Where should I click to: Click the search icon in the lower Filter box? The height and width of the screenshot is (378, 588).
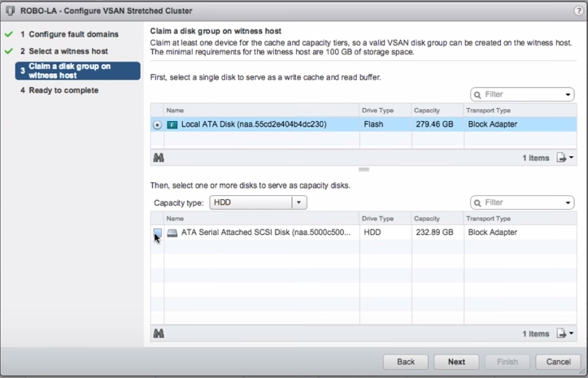477,203
